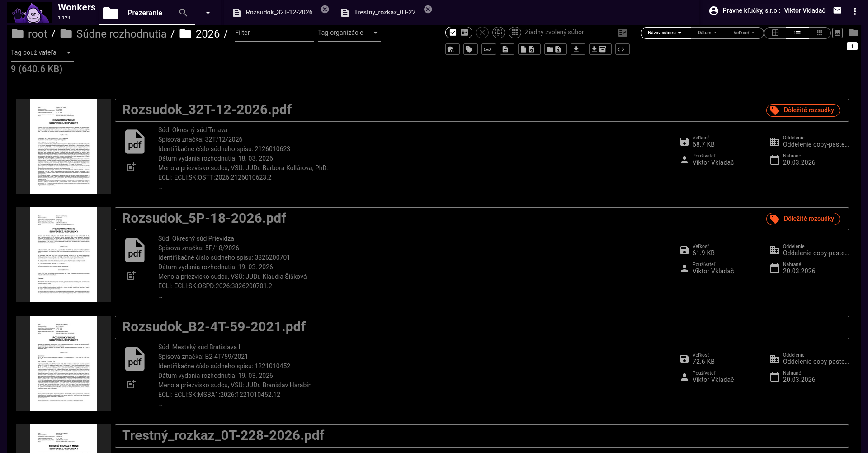Open the dropdown arrow next to search
This screenshot has width=868, height=453.
[x=208, y=13]
